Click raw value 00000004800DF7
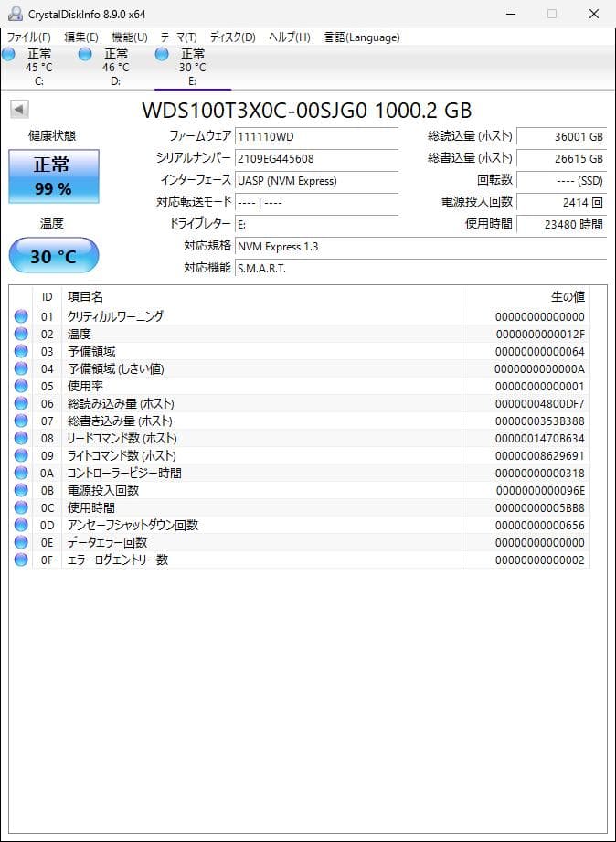Image resolution: width=616 pixels, height=842 pixels. point(540,404)
